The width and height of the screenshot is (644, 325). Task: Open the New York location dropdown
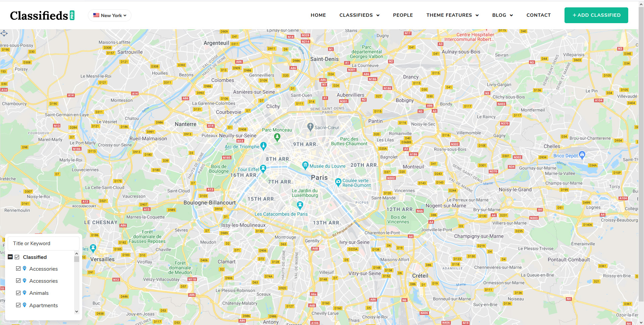pos(110,15)
